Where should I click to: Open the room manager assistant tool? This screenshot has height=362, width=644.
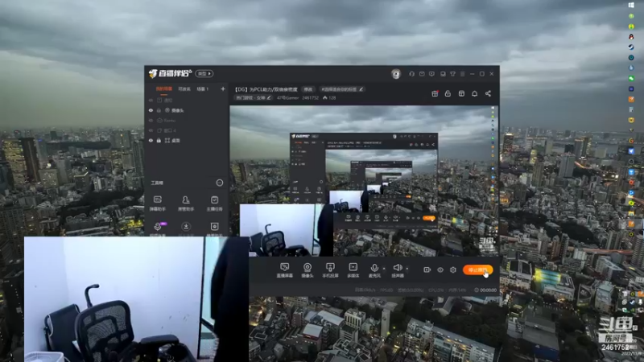186,204
